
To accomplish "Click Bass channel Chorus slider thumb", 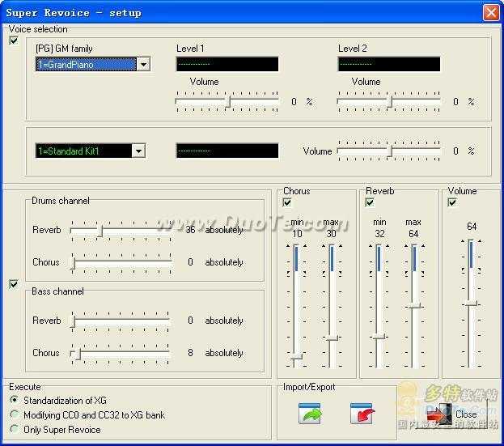I will click(78, 353).
